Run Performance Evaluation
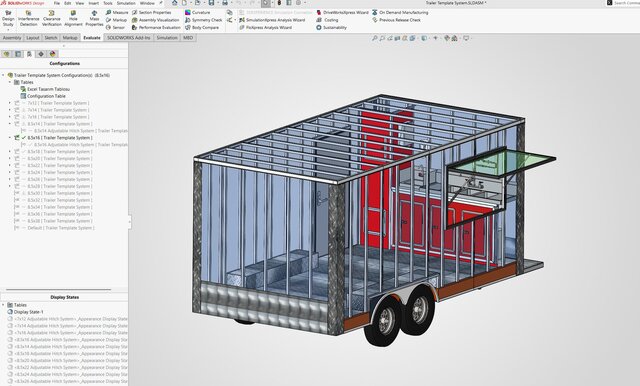The image size is (640, 386). [x=156, y=27]
